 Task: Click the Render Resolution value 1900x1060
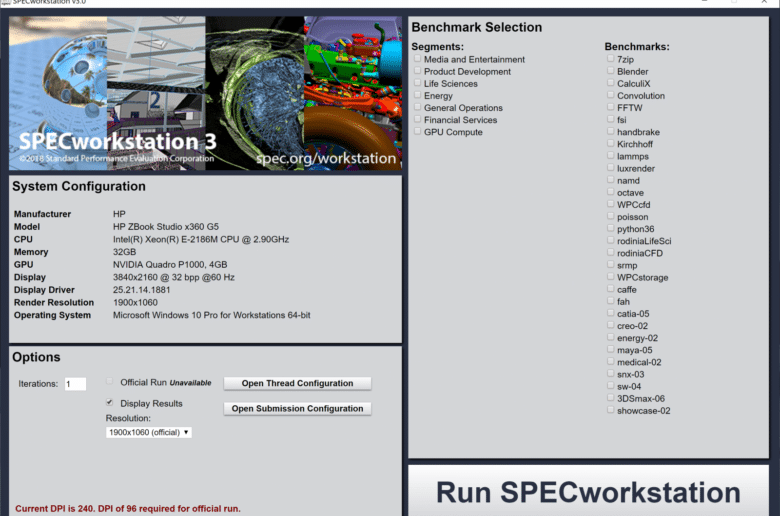point(135,303)
